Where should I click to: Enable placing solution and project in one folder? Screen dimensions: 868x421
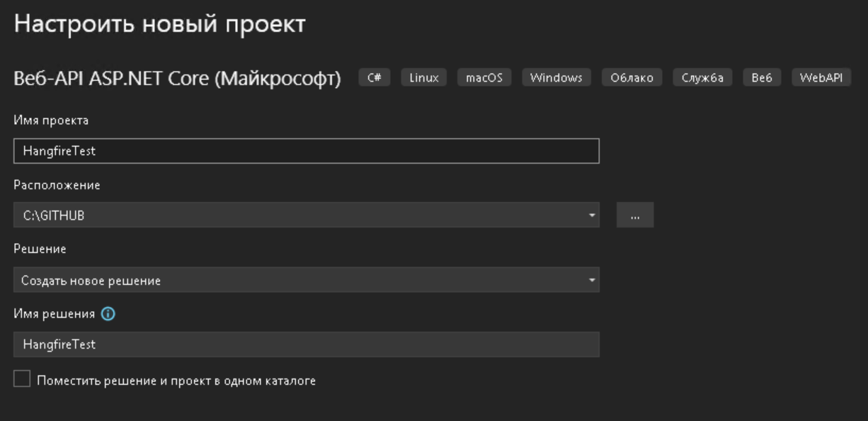[22, 380]
